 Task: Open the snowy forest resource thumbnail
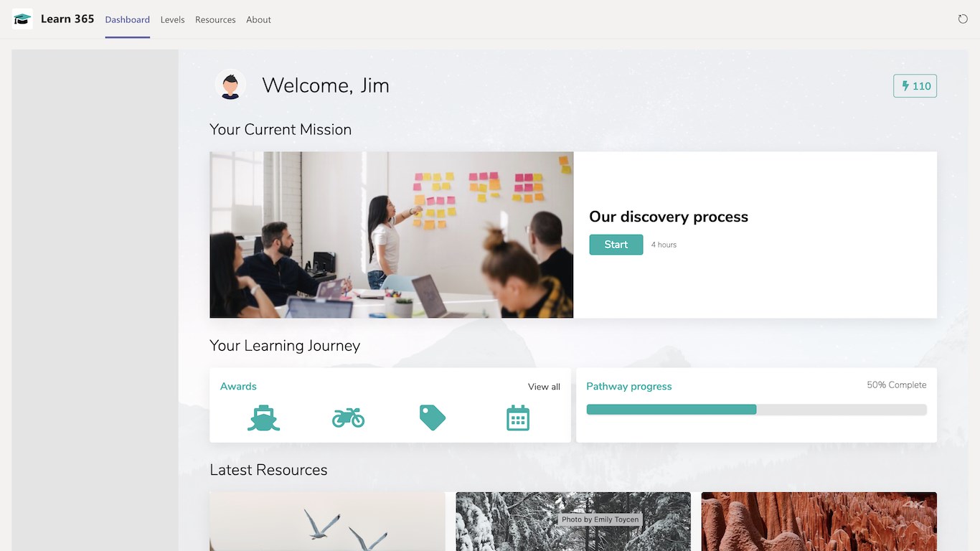coord(573,522)
